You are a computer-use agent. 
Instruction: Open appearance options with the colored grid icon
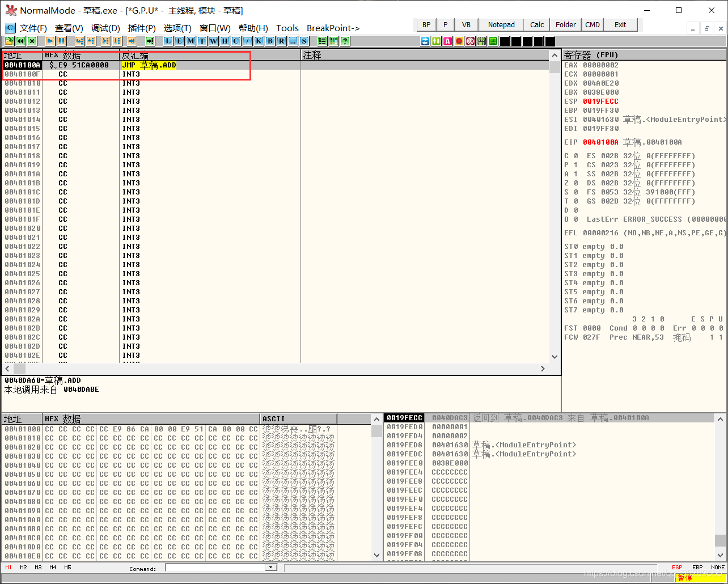(x=333, y=41)
